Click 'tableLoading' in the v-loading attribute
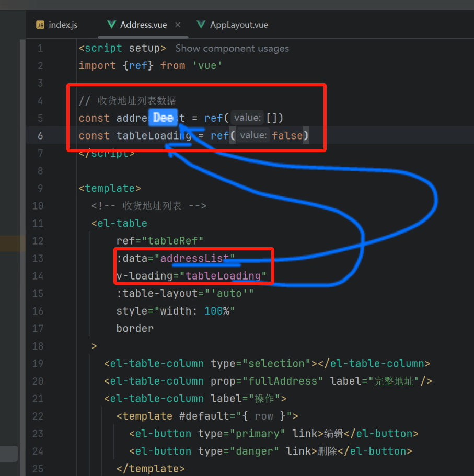474x476 pixels. click(x=223, y=276)
